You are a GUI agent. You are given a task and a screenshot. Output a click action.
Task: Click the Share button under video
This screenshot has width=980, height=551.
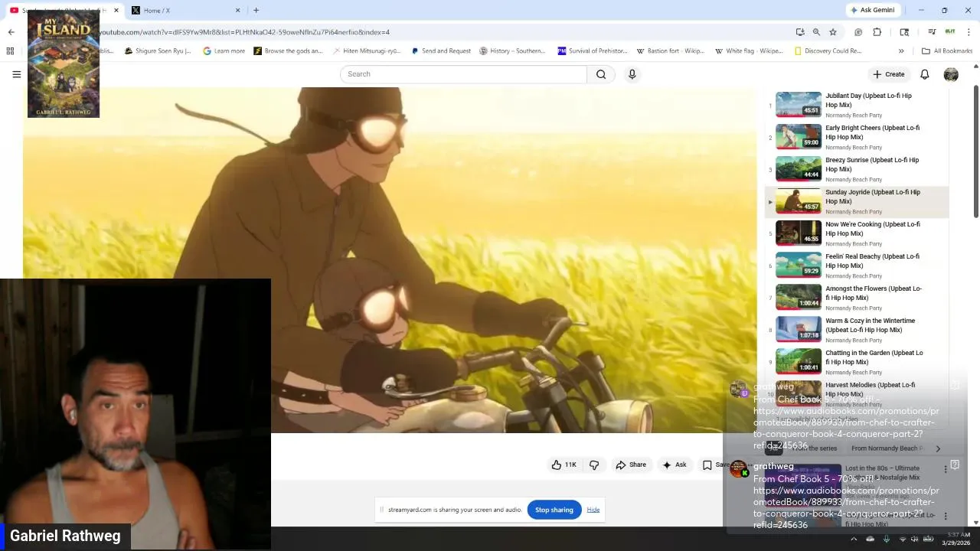point(631,465)
